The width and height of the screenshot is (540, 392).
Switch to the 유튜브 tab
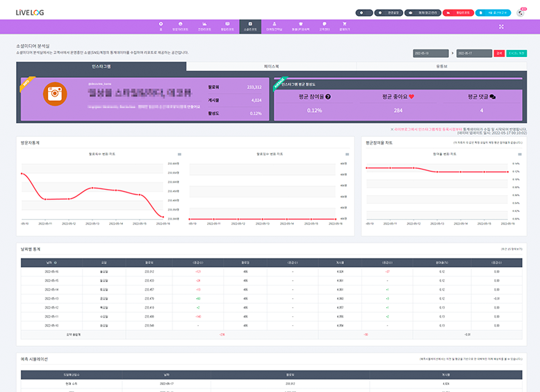(x=442, y=67)
